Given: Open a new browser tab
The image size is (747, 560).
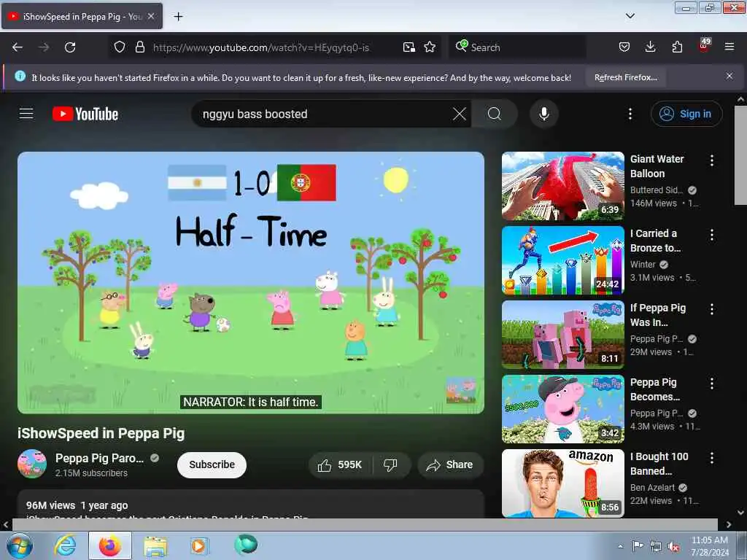Looking at the screenshot, I should (x=178, y=17).
